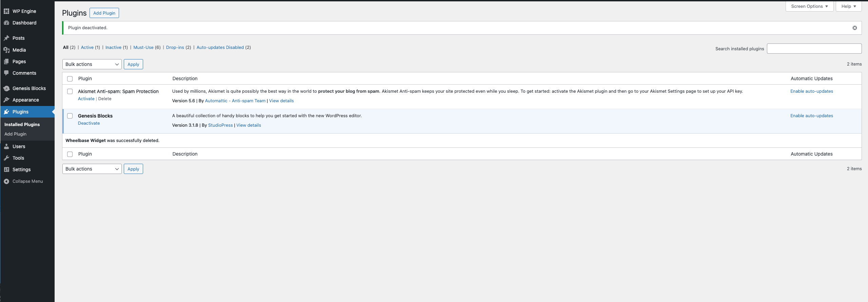Image resolution: width=868 pixels, height=302 pixels.
Task: Click the Media library icon
Action: click(6, 50)
